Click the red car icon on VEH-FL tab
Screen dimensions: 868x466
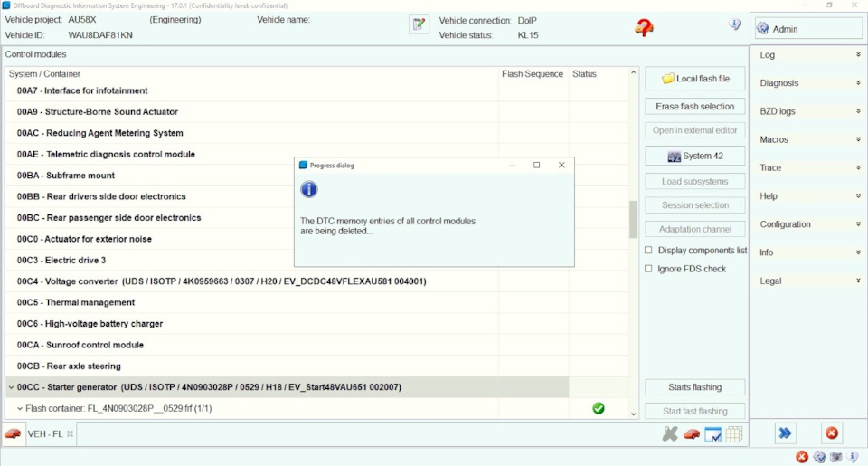tap(12, 433)
